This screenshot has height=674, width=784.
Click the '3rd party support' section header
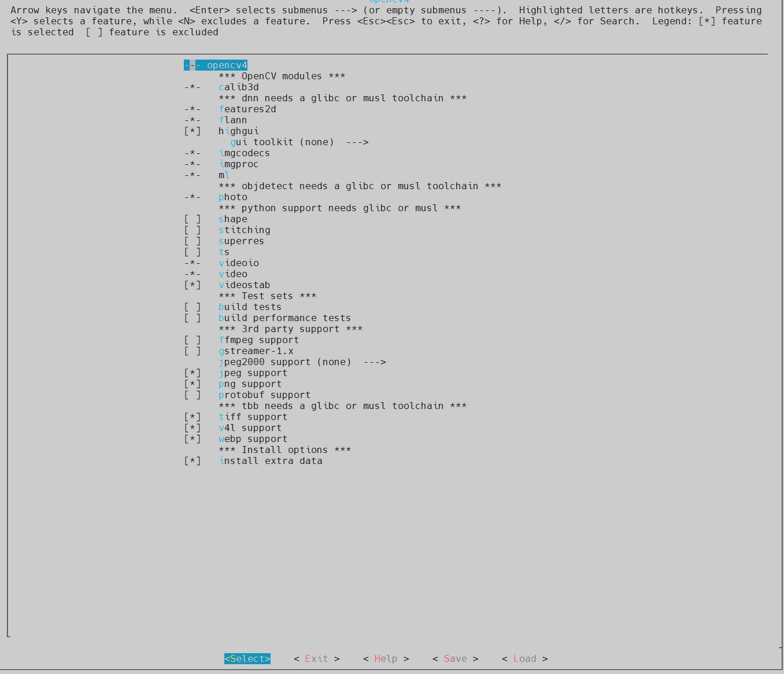click(291, 329)
